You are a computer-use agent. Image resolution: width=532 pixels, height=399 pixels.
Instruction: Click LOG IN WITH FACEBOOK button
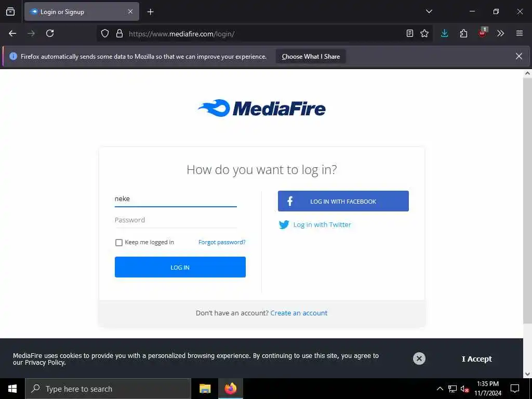(343, 201)
